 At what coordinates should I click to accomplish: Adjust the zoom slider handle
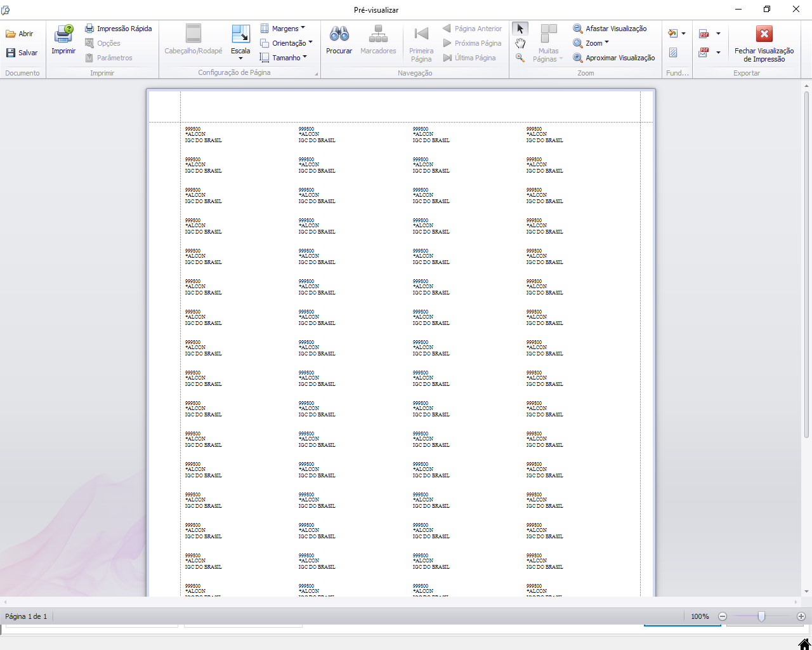tap(761, 616)
